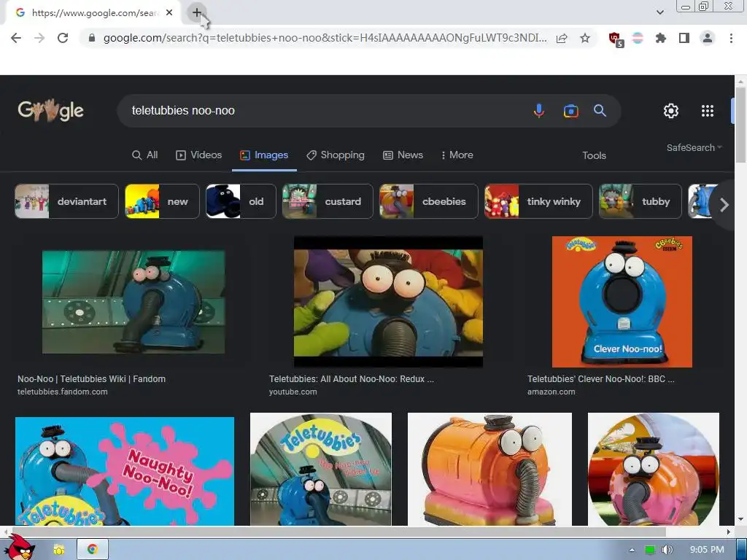
Task: Open the Naughty Noo-Noo image
Action: (124, 471)
